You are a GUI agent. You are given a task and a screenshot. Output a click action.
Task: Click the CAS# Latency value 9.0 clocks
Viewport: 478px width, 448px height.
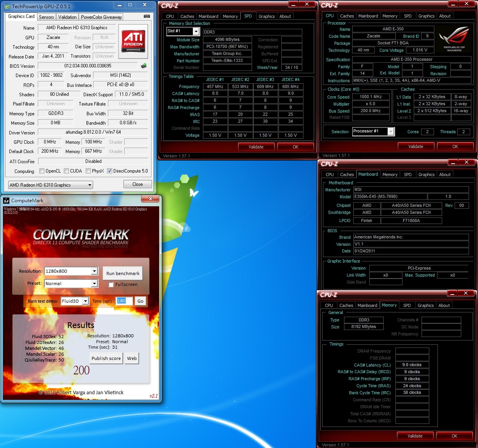pos(412,365)
